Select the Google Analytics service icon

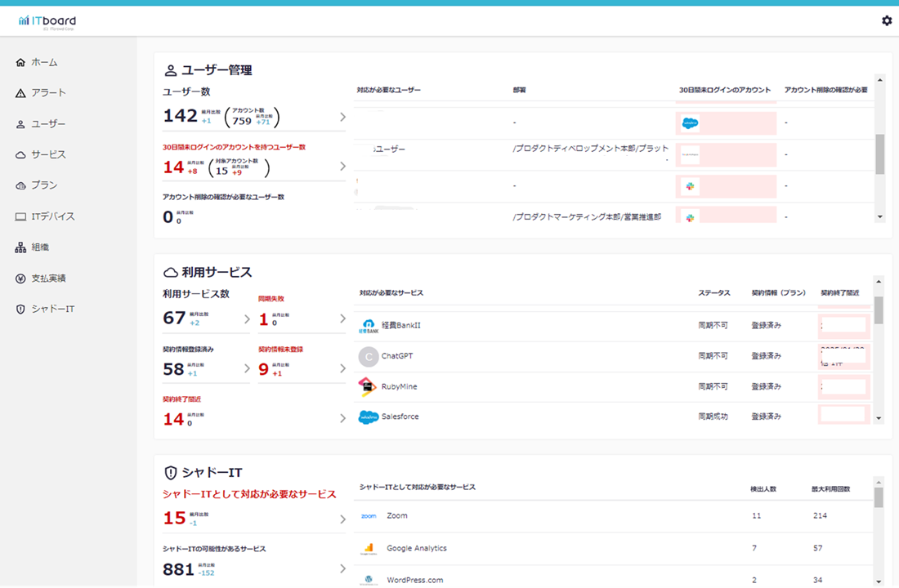click(x=368, y=548)
